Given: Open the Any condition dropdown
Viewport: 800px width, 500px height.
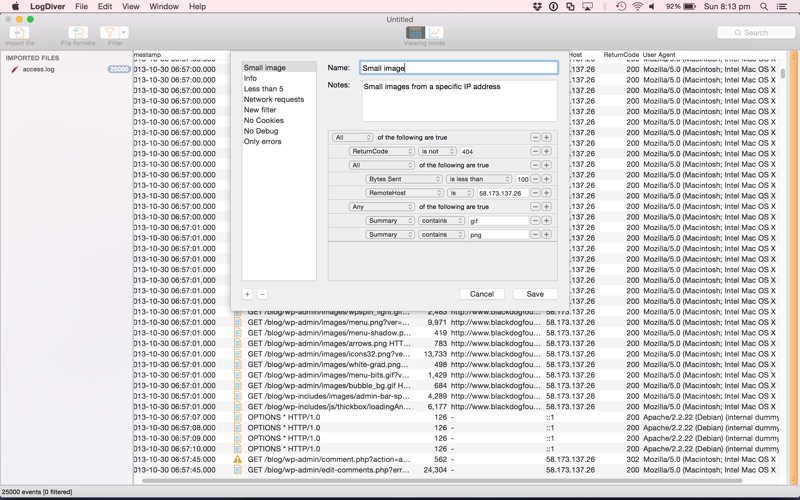Looking at the screenshot, I should [382, 207].
